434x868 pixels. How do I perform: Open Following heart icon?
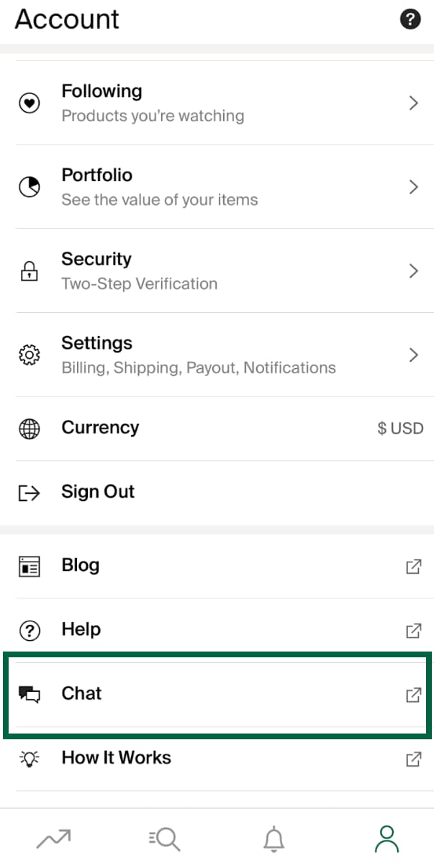click(x=29, y=104)
